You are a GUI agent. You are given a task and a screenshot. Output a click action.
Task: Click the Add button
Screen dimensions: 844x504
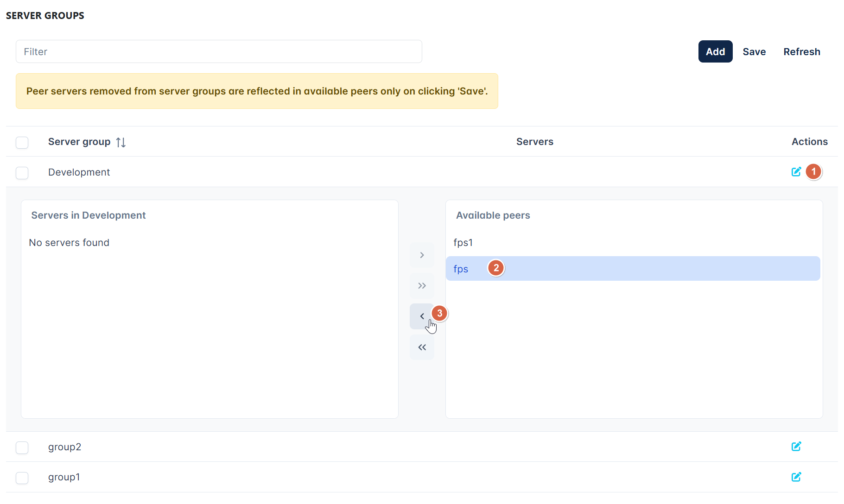point(715,51)
